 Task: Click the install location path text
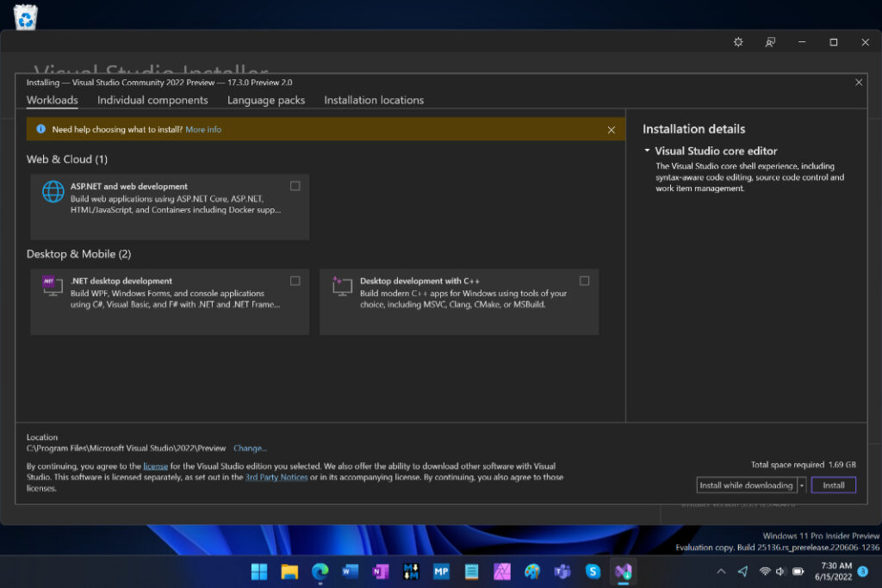126,448
